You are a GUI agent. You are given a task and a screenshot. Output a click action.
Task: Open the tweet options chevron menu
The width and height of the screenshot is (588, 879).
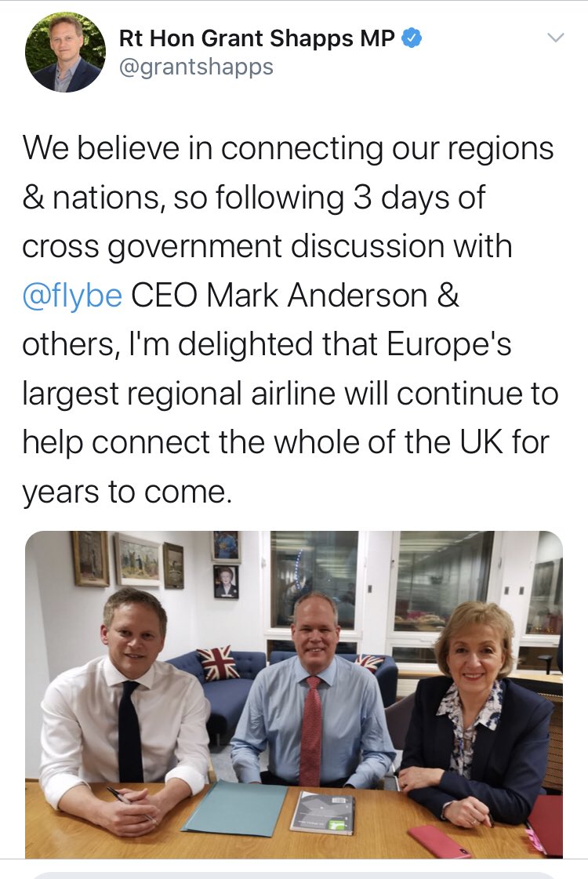[x=555, y=38]
